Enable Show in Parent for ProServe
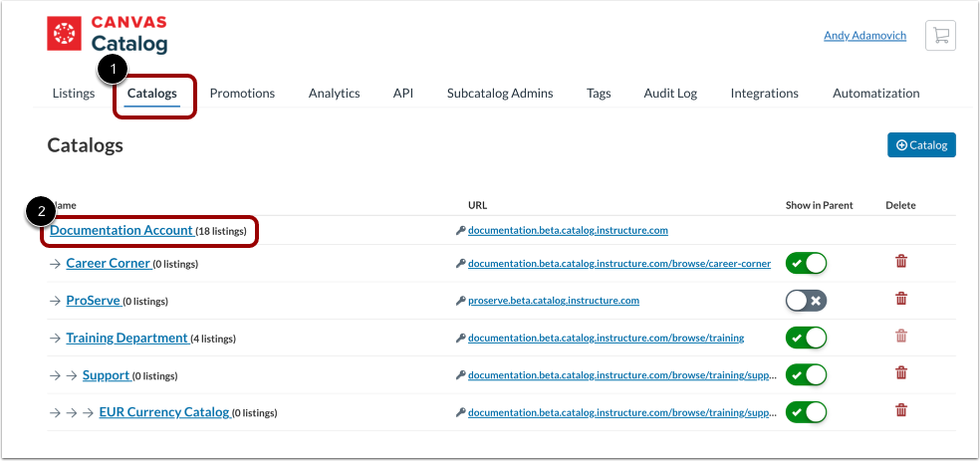This screenshot has height=461, width=980. tap(807, 301)
